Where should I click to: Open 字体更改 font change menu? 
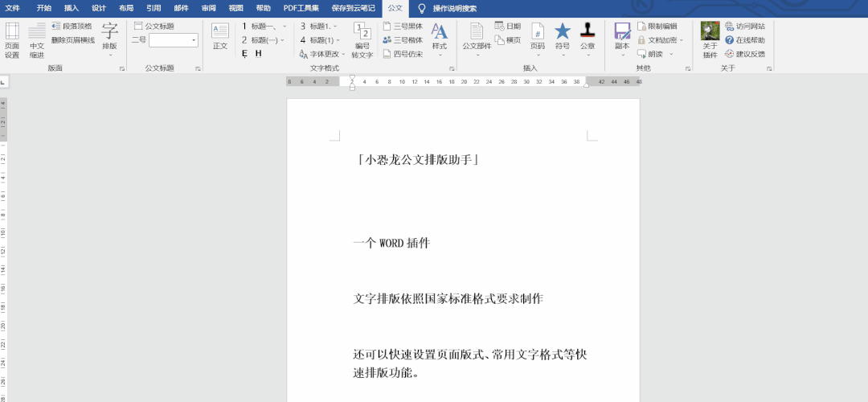pyautogui.click(x=322, y=54)
